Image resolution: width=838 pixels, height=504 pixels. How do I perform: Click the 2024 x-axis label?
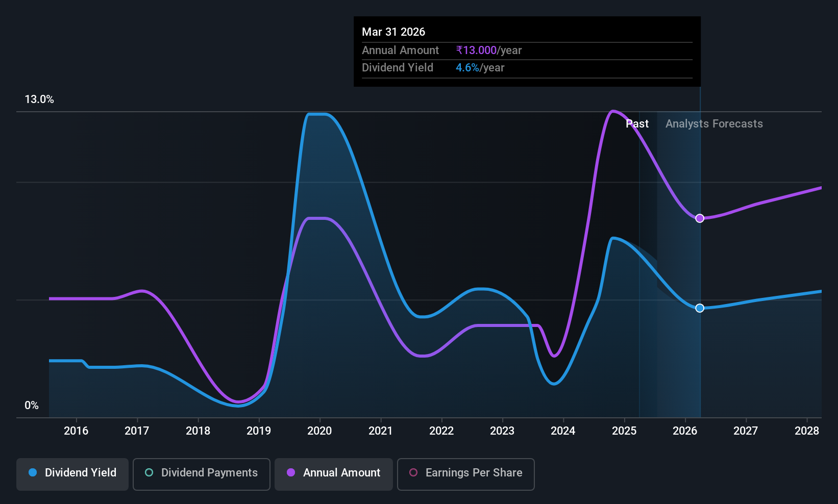(563, 431)
